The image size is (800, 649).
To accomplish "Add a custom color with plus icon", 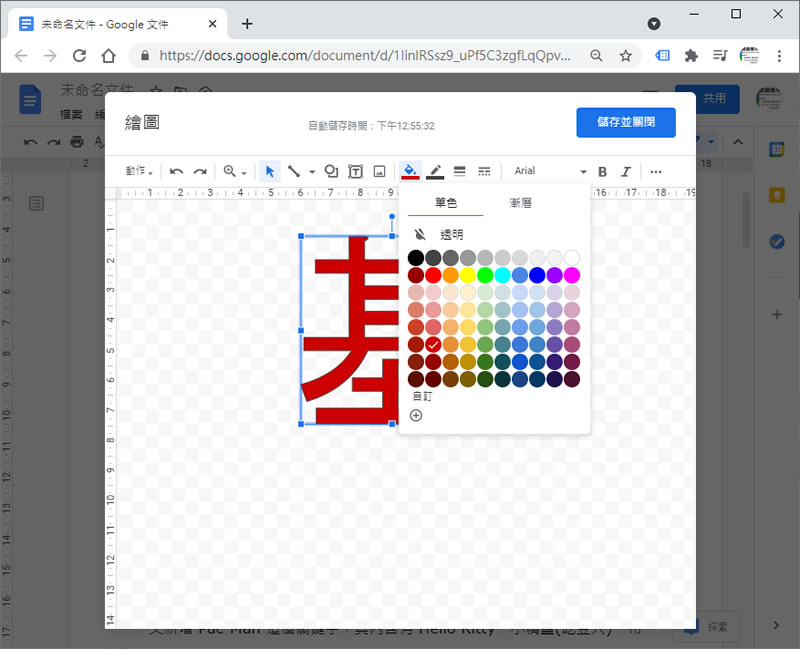I will [416, 415].
